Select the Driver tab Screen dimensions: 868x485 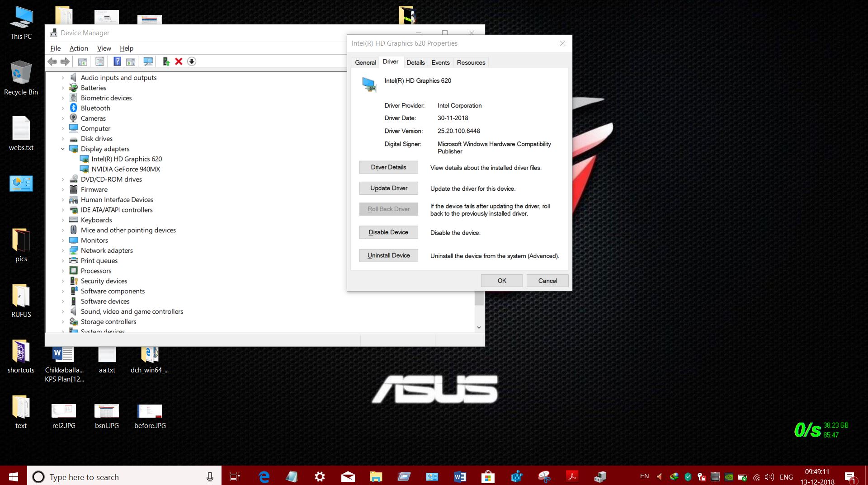click(391, 61)
